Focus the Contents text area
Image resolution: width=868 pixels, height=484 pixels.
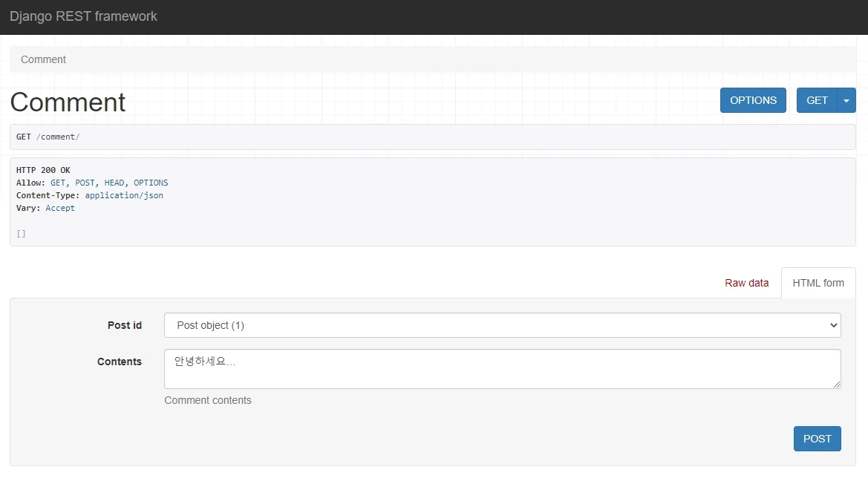tap(502, 369)
